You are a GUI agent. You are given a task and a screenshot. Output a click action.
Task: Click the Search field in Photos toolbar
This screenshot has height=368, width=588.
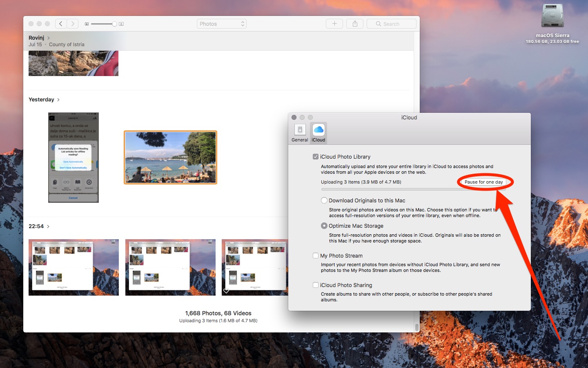391,24
